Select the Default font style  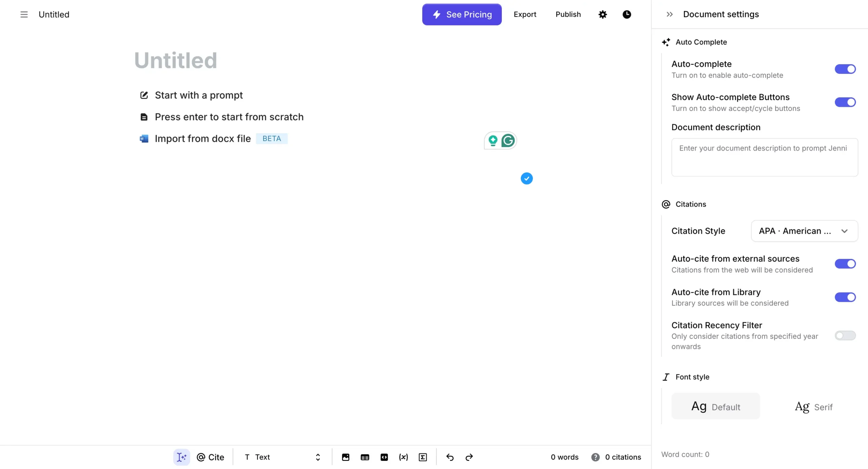click(715, 406)
